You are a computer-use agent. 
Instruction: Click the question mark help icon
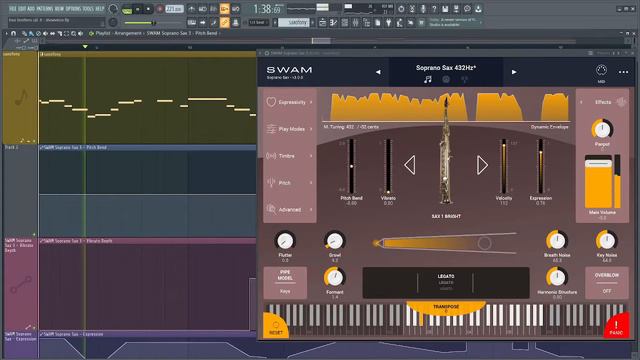[x=434, y=9]
